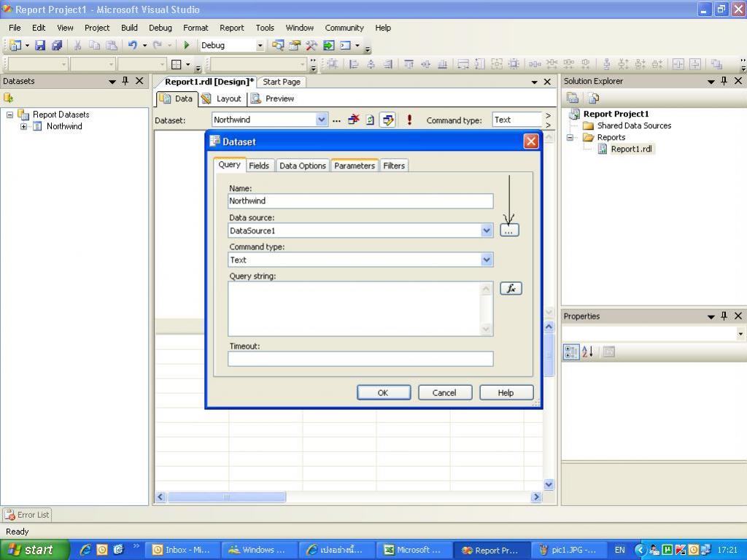Click the Undo arrow icon
Viewport: 747px width, 560px height.
pyautogui.click(x=133, y=45)
